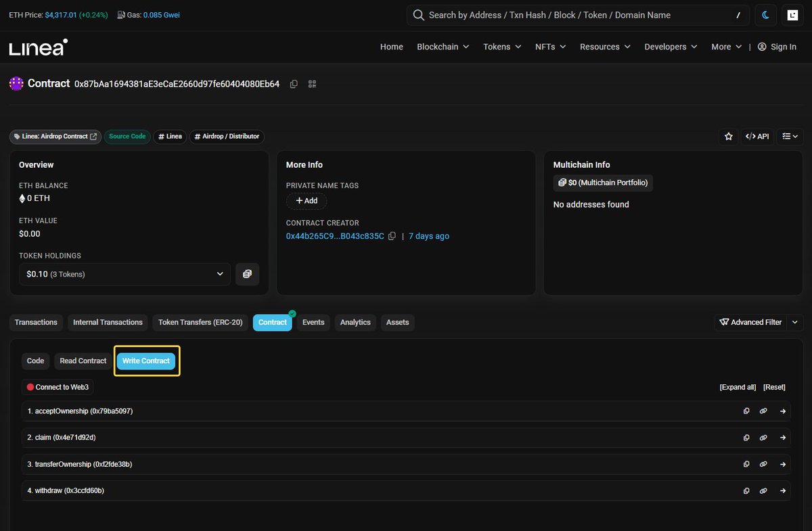812x531 pixels.
Task: Copy withdraw method name icon
Action: pos(746,490)
